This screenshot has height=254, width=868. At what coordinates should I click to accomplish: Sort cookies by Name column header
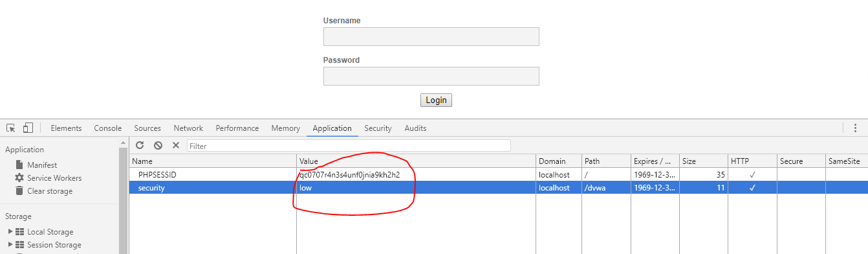[213, 161]
